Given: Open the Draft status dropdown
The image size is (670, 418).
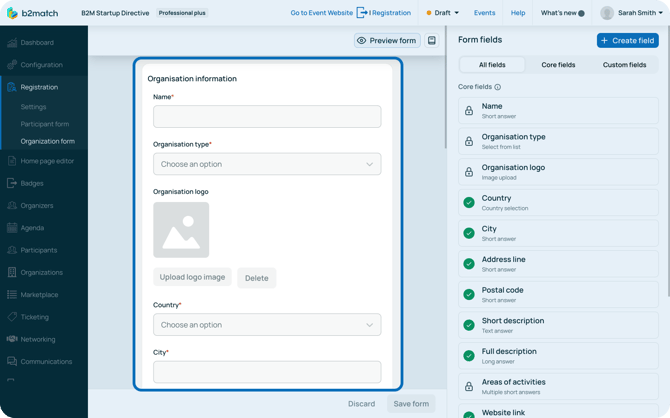Looking at the screenshot, I should point(443,13).
